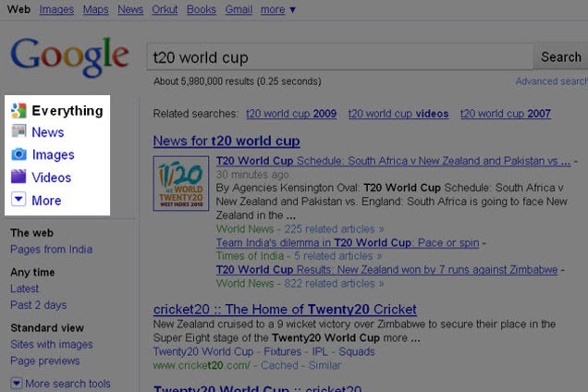Click the newspaper icon beside News
Image resolution: width=588 pixels, height=392 pixels.
click(x=18, y=131)
